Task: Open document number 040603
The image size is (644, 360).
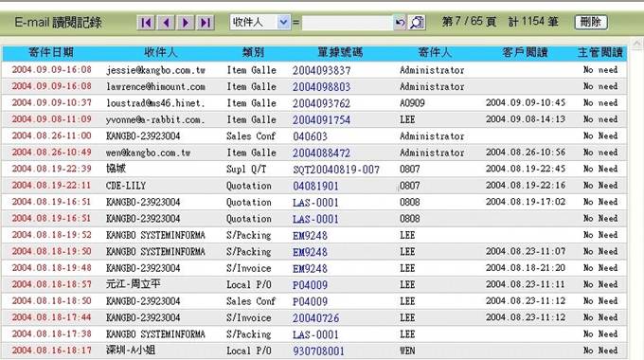Action: (x=310, y=136)
